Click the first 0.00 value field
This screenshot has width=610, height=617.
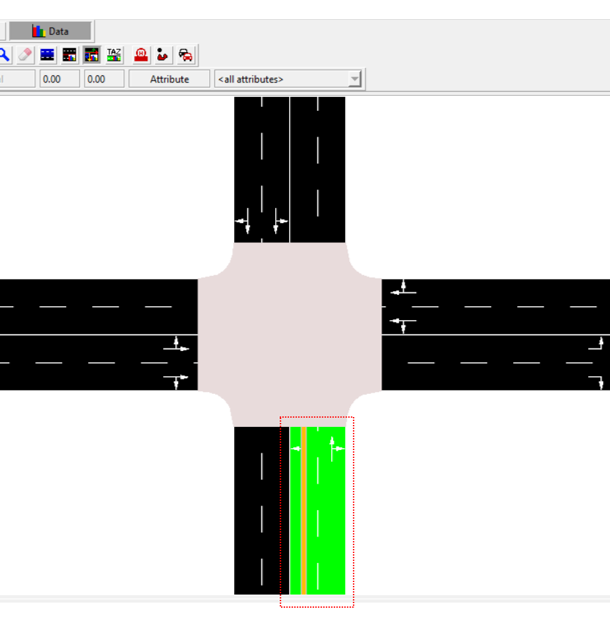tap(59, 79)
